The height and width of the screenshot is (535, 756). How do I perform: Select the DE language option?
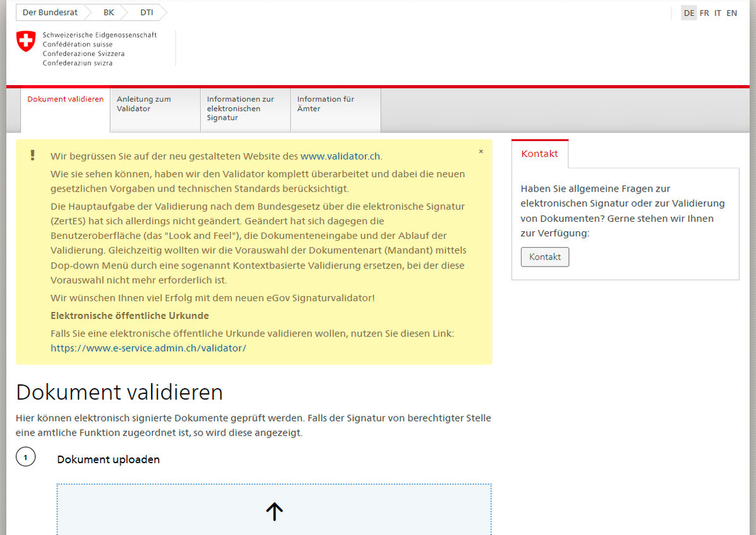point(689,13)
